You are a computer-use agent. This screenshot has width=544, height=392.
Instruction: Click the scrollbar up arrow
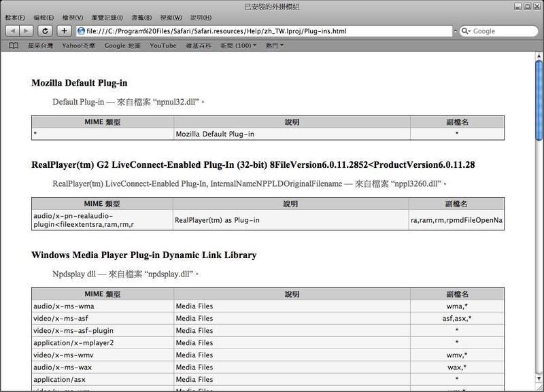[539, 56]
